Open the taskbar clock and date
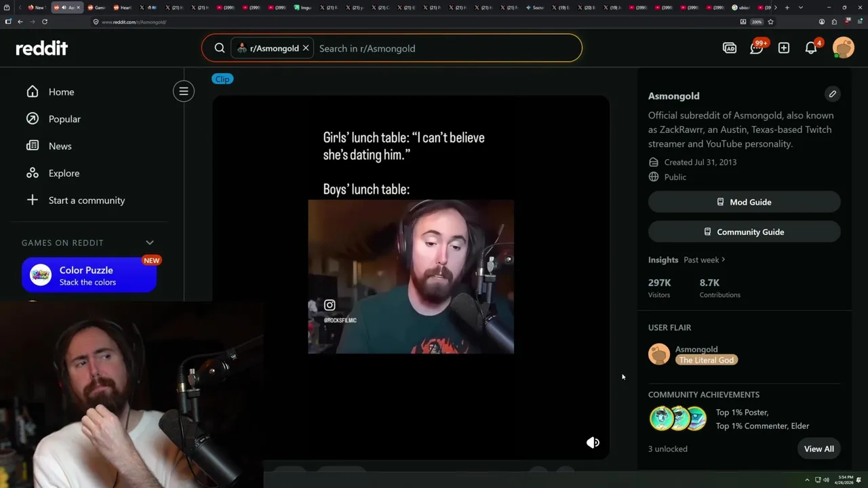This screenshot has height=488, width=868. [x=845, y=480]
